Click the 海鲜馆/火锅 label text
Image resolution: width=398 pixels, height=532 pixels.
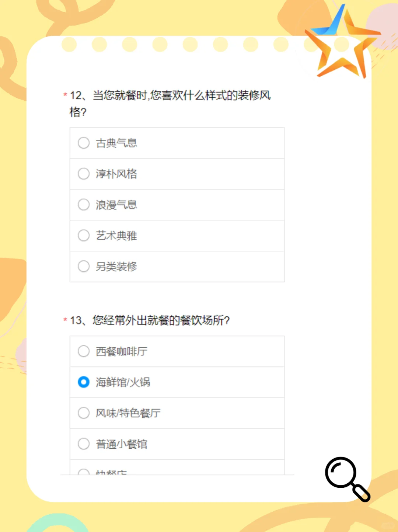tap(123, 382)
